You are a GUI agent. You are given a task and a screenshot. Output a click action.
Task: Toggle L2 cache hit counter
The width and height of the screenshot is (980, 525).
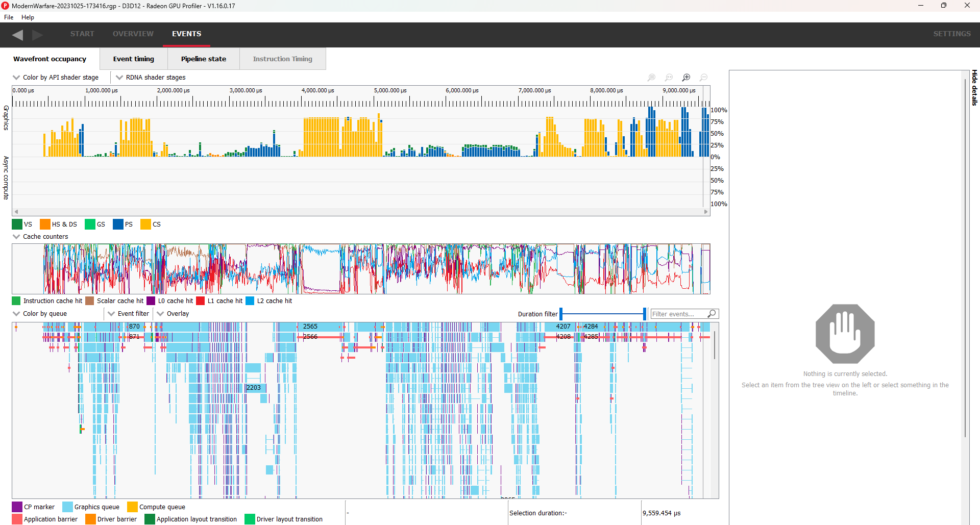click(250, 301)
